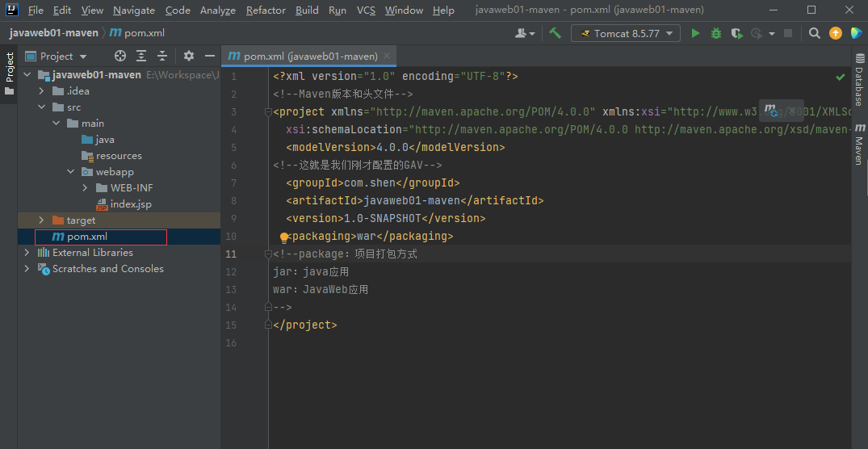Screen dimensions: 868x449
Task: Open Project panel gear settings
Action: pos(189,56)
